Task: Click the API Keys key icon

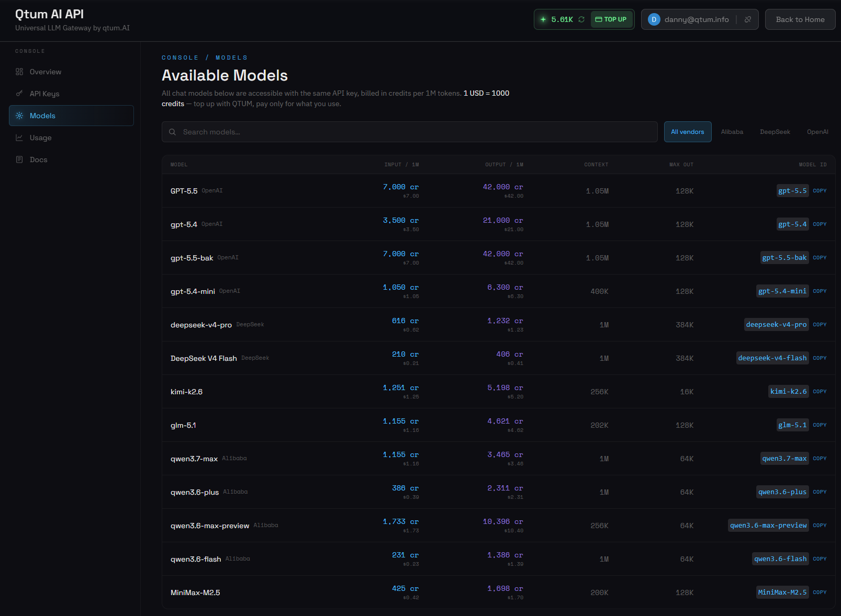Action: [x=19, y=94]
